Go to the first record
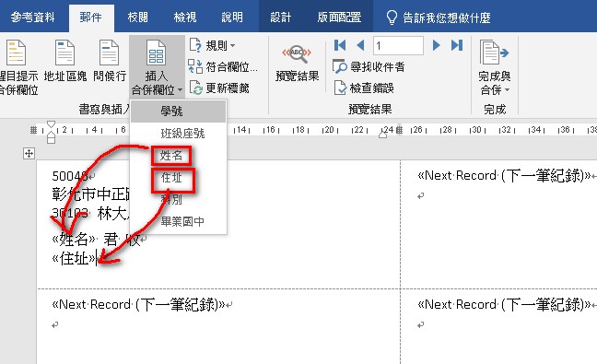 click(x=340, y=45)
